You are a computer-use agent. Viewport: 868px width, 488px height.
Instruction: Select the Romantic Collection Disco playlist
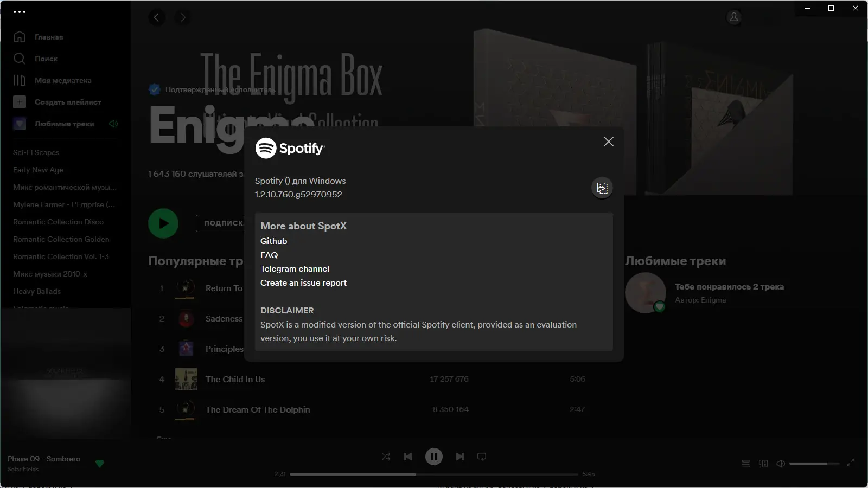pos(58,222)
